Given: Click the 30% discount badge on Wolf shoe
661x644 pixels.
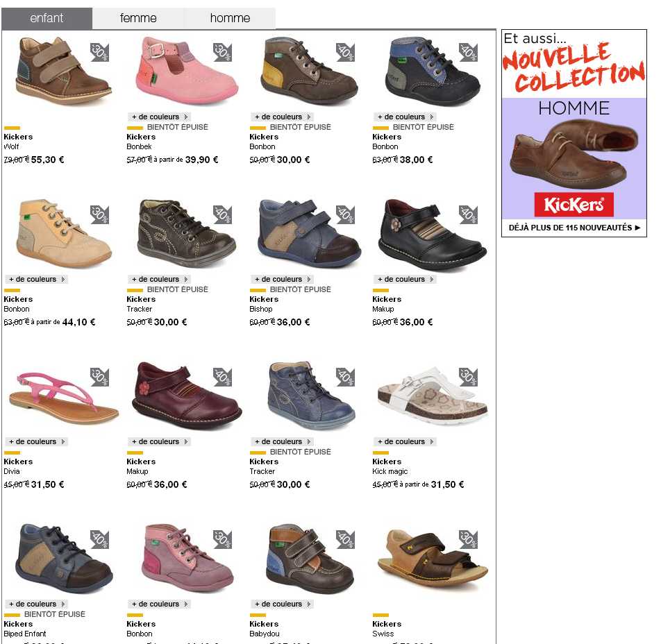Looking at the screenshot, I should pos(100,52).
